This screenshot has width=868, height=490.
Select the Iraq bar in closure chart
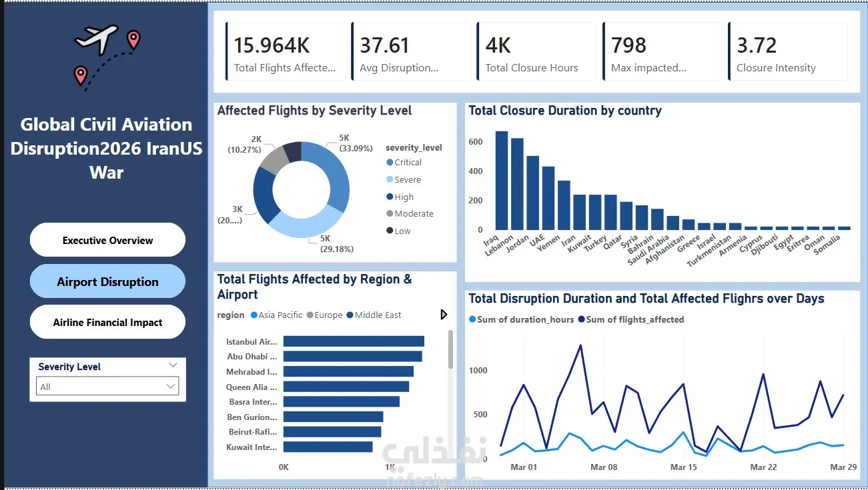[502, 180]
